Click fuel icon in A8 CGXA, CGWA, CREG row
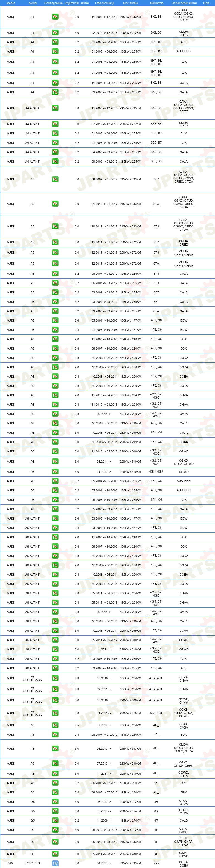This screenshot has height=868, width=215. coord(55,763)
